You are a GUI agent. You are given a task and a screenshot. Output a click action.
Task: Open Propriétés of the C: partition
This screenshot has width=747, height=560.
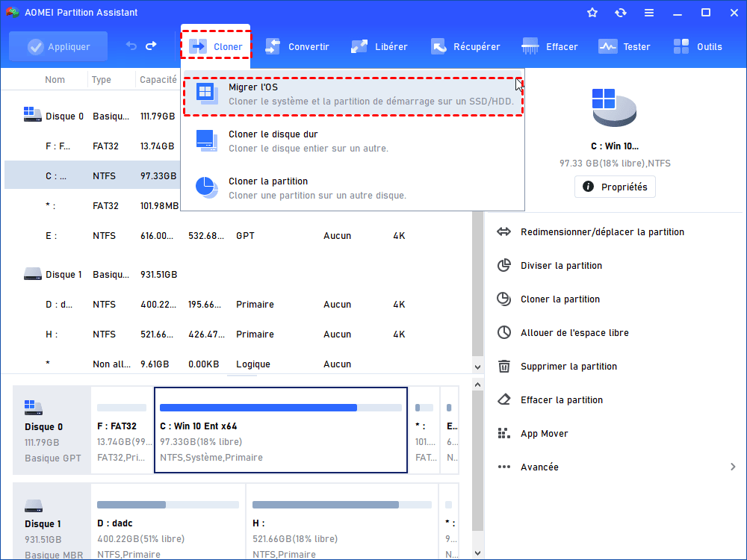(x=615, y=187)
